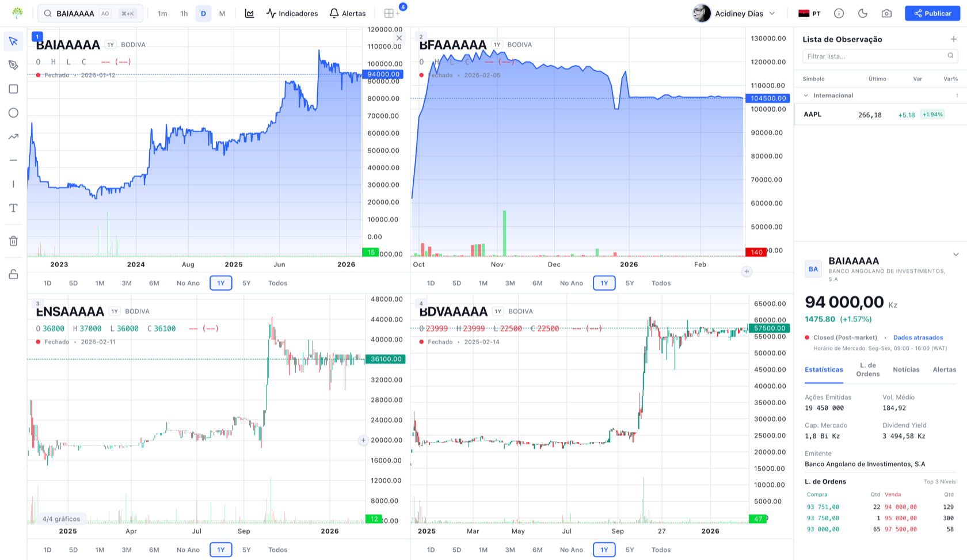Image resolution: width=967 pixels, height=560 pixels.
Task: Select Todos range on ENSAAAAA chart
Action: click(277, 550)
